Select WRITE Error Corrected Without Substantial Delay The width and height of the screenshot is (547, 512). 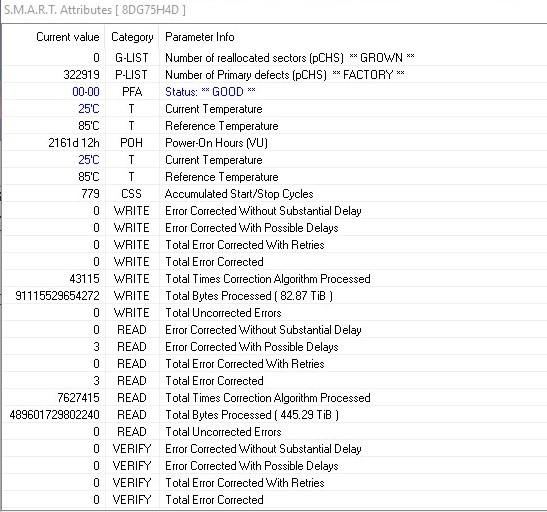pyautogui.click(x=275, y=211)
